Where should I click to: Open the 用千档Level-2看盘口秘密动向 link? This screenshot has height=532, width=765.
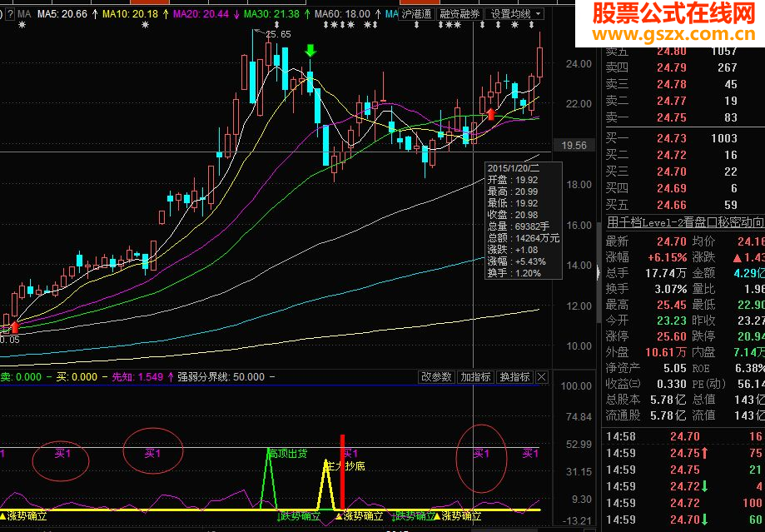pos(685,222)
